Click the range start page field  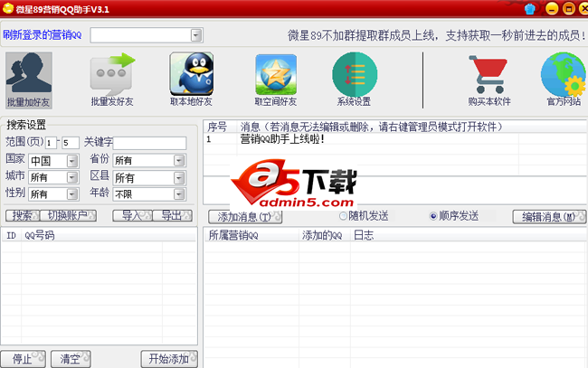[51, 143]
